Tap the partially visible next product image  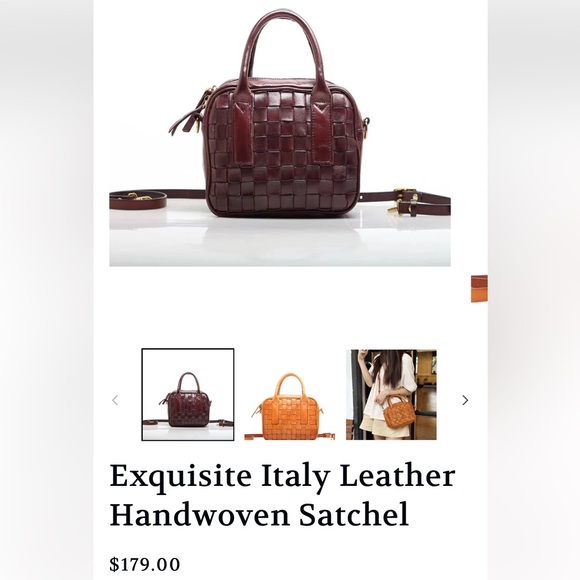coord(479,289)
